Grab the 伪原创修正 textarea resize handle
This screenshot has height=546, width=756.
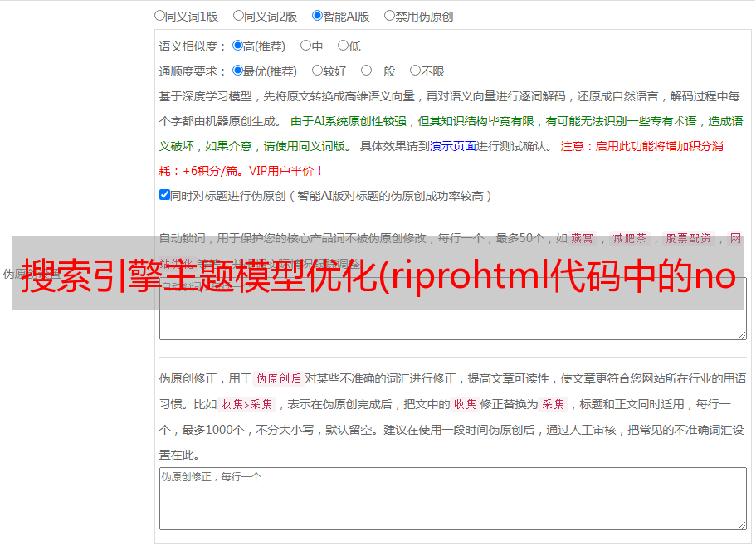point(742,525)
